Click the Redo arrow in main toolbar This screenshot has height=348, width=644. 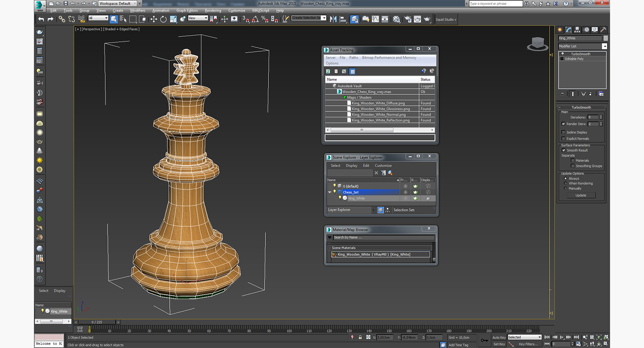(x=50, y=19)
